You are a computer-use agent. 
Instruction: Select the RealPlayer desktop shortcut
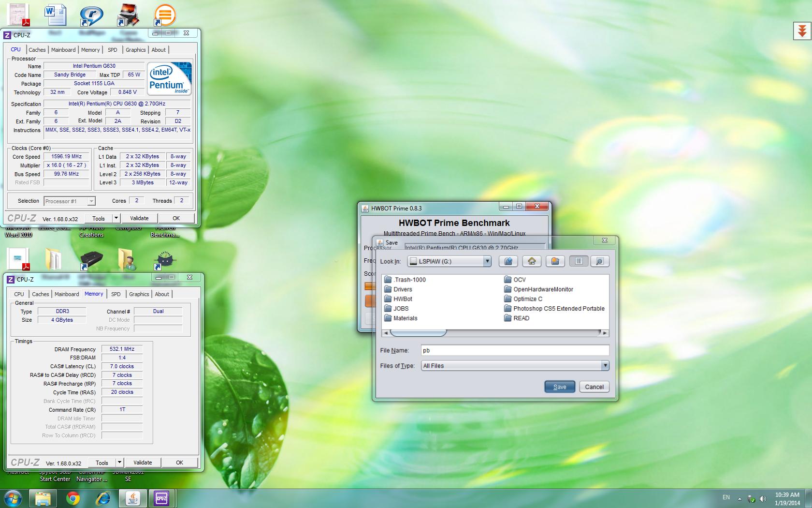point(91,15)
